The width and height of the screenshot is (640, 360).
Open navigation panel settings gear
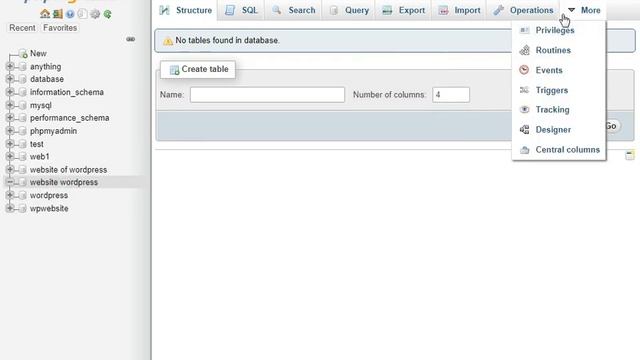[x=95, y=14]
